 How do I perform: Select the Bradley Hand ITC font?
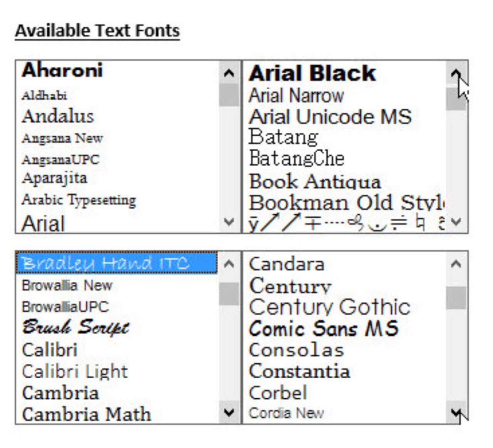pos(117,263)
